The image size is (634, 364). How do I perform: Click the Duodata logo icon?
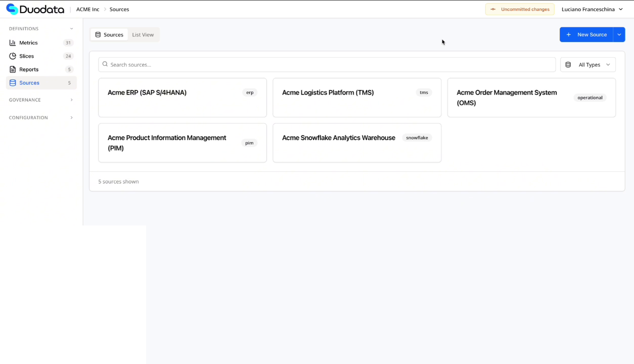pos(12,9)
